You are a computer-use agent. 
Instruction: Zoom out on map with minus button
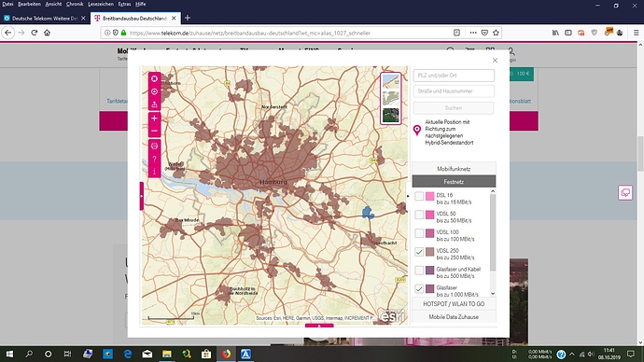tap(154, 131)
